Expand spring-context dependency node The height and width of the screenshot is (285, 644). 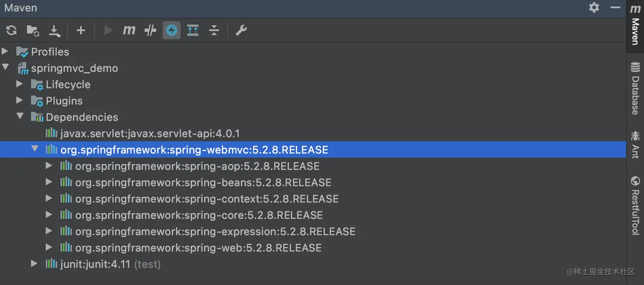[x=49, y=198]
